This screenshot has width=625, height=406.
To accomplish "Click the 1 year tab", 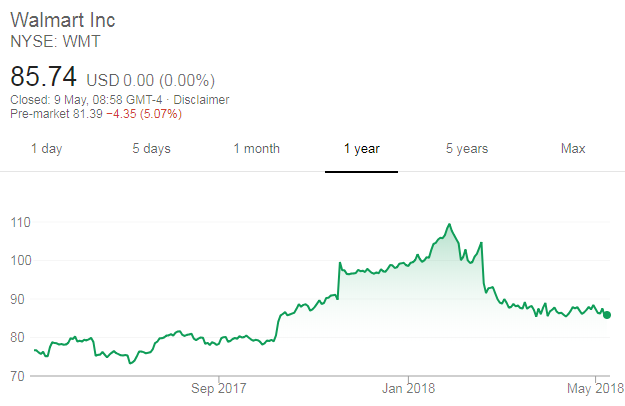I will click(361, 149).
